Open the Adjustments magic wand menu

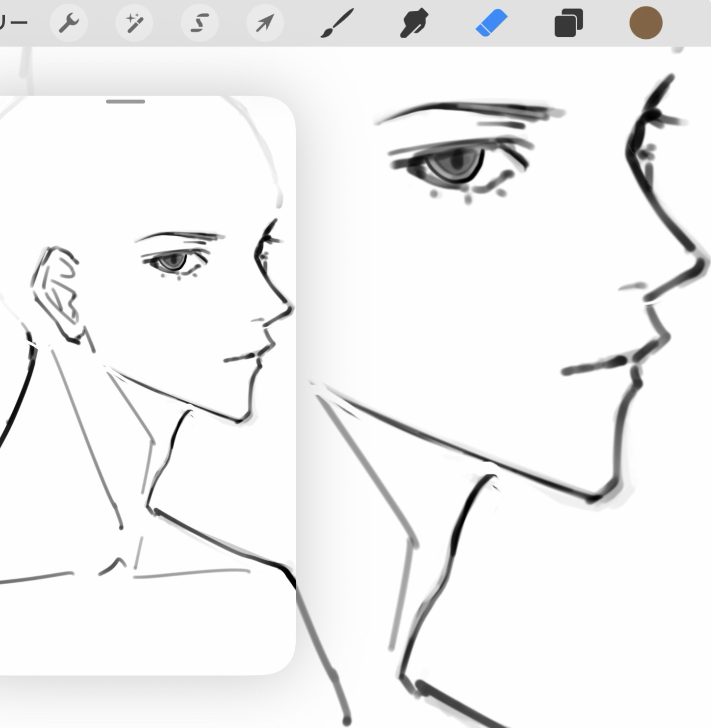coord(134,23)
